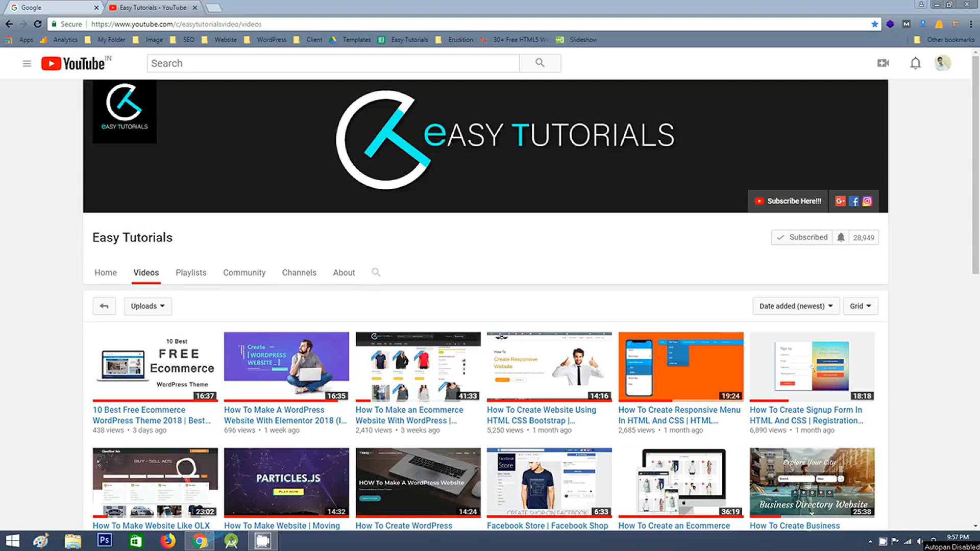Click the Instagram banner icon
Screen dimensions: 980x551
(x=867, y=201)
